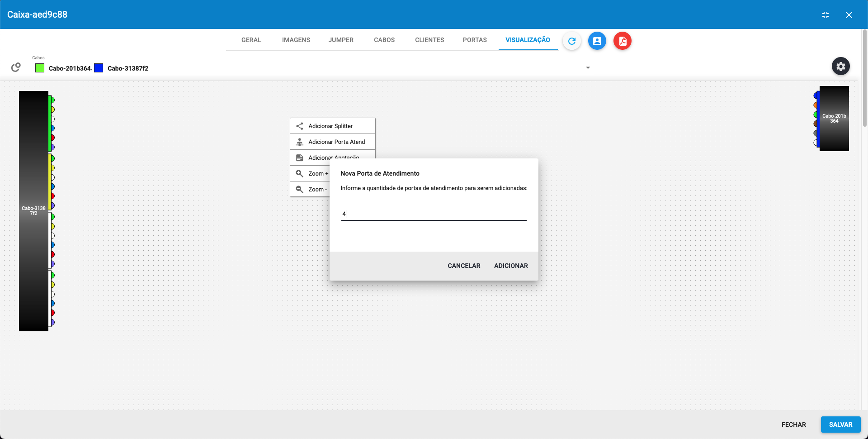868x439 pixels.
Task: Select the VISUALIZAÇÃO tab
Action: [x=528, y=40]
